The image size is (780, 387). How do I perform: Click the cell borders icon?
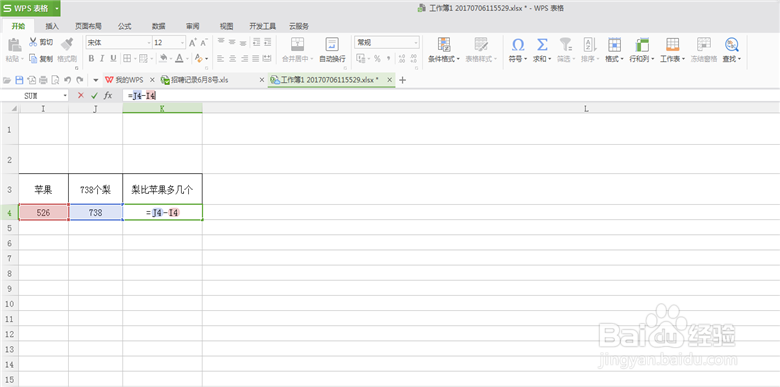127,59
